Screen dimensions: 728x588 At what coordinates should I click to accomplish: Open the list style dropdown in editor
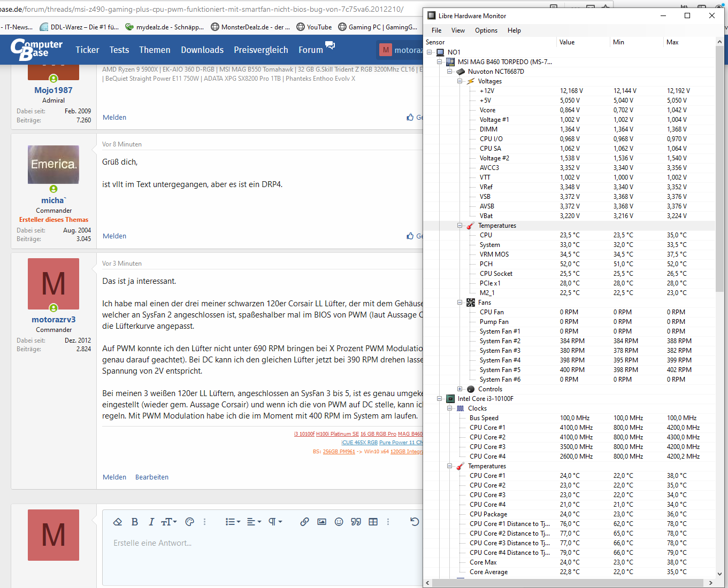233,522
